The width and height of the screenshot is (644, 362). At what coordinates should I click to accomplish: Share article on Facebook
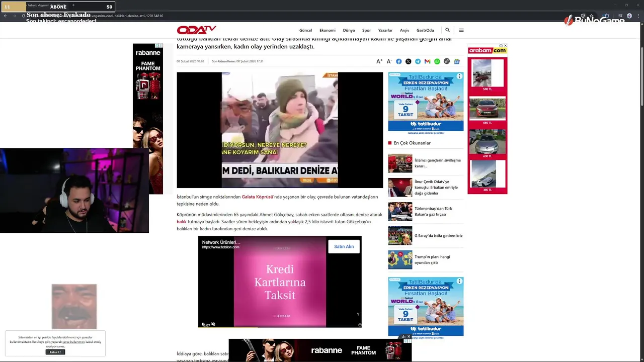click(x=398, y=61)
